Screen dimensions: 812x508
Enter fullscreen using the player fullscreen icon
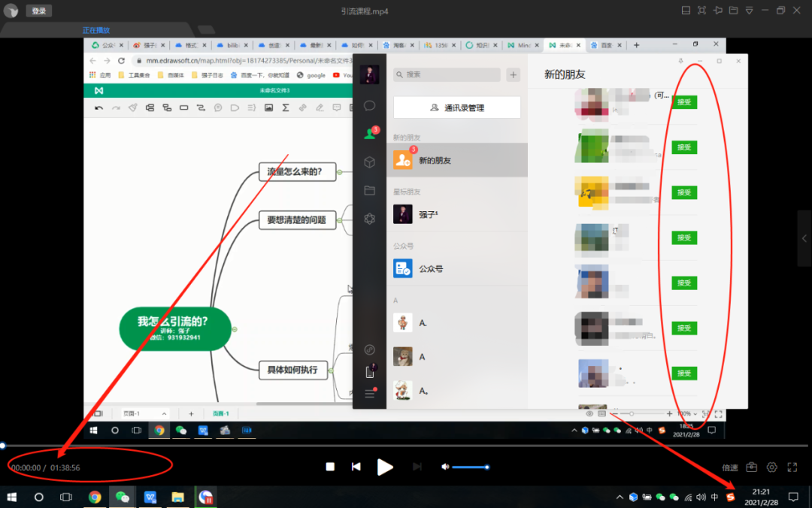[x=792, y=467]
